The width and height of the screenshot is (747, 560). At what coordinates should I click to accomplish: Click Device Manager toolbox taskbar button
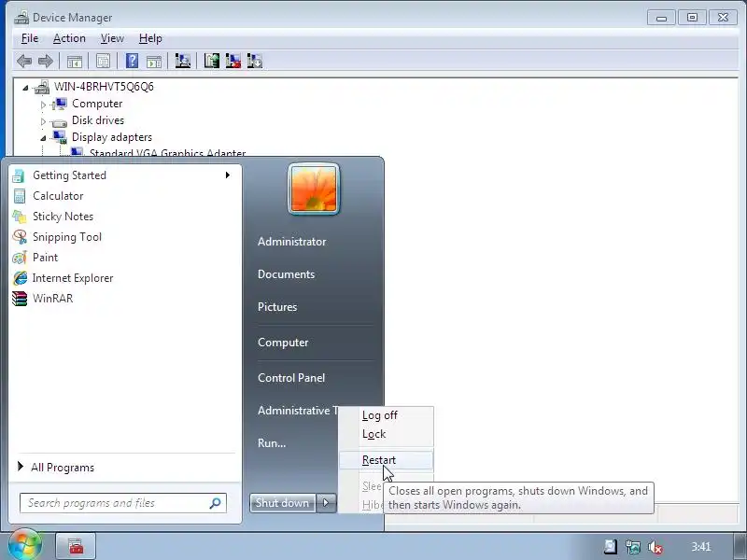pos(76,546)
